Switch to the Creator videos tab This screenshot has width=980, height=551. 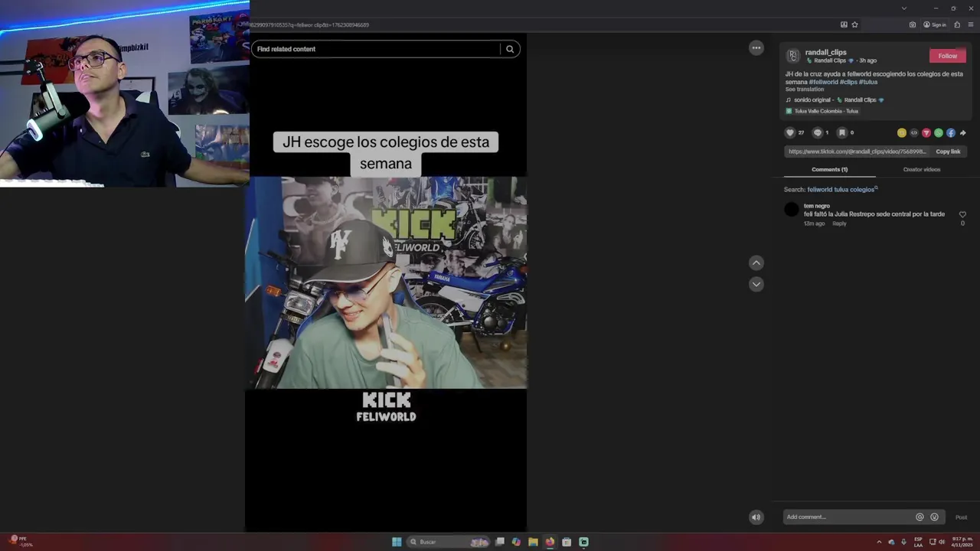coord(922,169)
